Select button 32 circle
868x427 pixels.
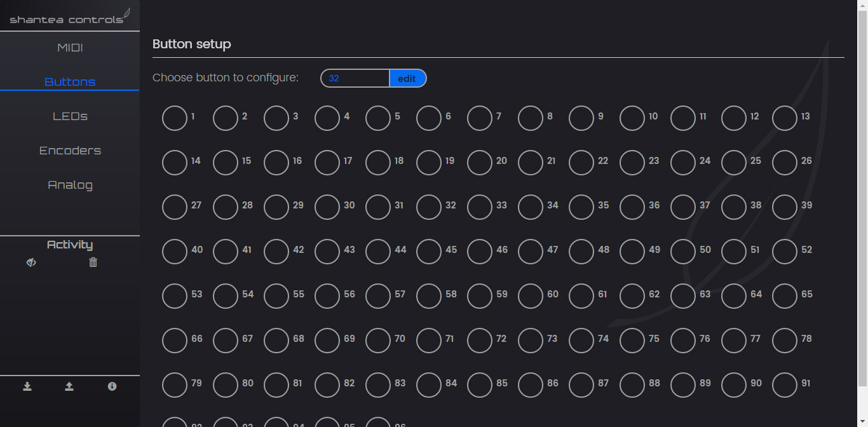coord(429,207)
